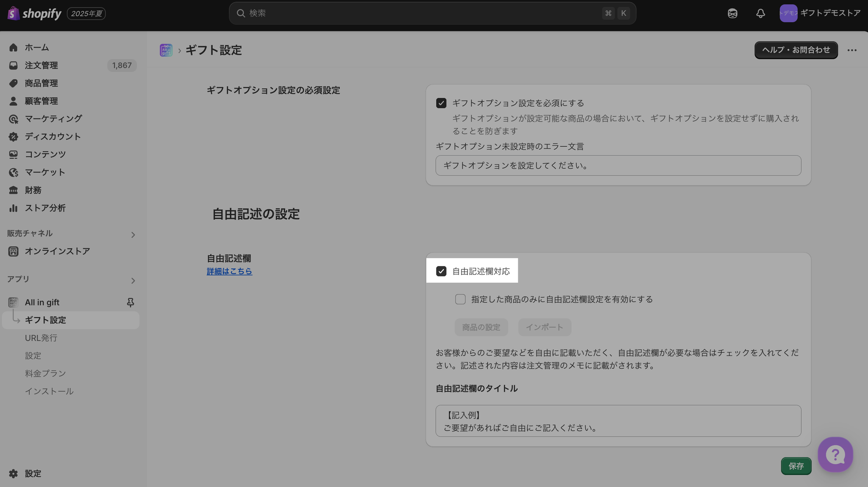This screenshot has height=487, width=868.
Task: Open the notifications bell icon
Action: point(760,13)
